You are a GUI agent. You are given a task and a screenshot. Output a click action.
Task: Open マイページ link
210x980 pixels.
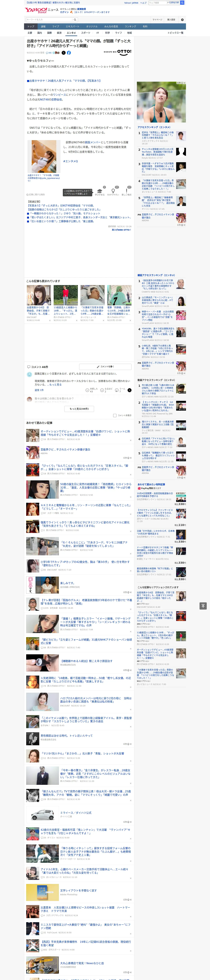pos(157,20)
